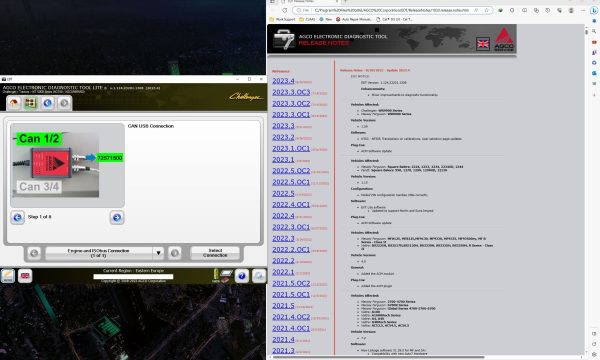Open a new browser tab with plus
The height and width of the screenshot is (360, 600).
pyautogui.click(x=345, y=2)
